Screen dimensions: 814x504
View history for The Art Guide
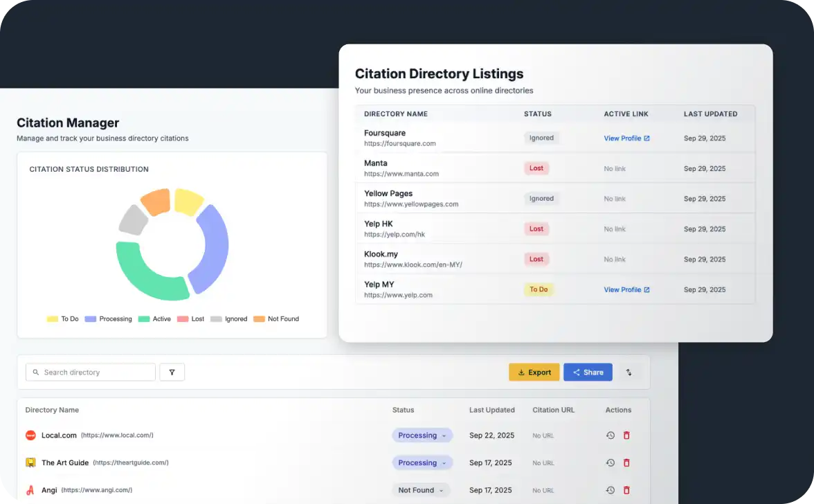[610, 463]
